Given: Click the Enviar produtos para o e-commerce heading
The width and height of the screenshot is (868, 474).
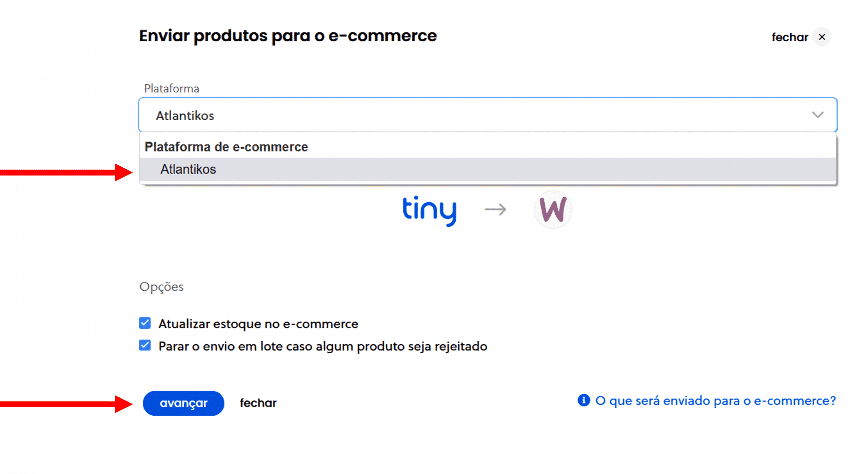Looking at the screenshot, I should pos(288,36).
